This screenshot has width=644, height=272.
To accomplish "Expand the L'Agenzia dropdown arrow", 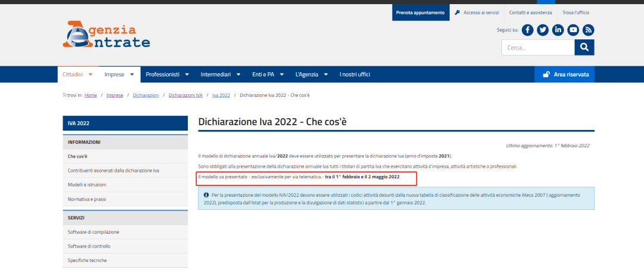I will coord(326,75).
